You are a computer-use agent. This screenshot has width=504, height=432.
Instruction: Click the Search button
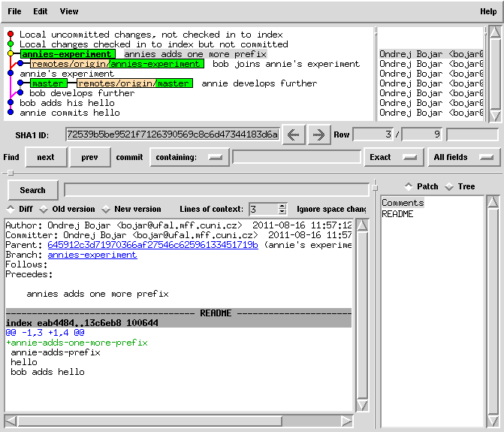click(32, 190)
